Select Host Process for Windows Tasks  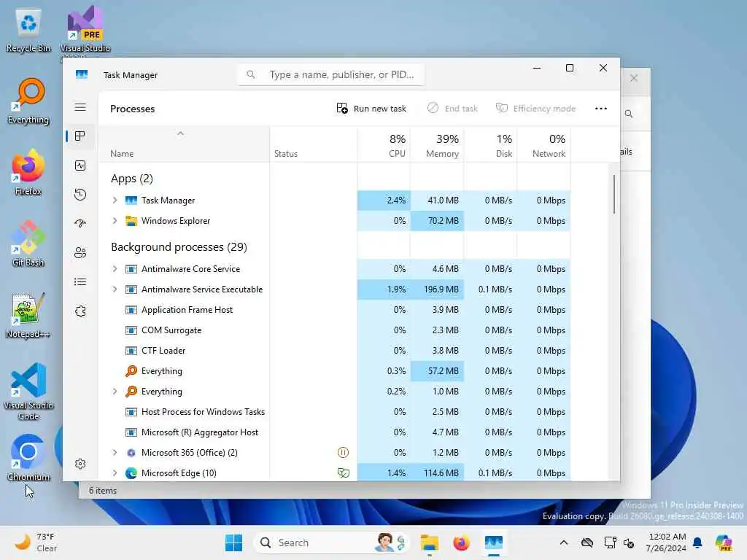(334, 412)
